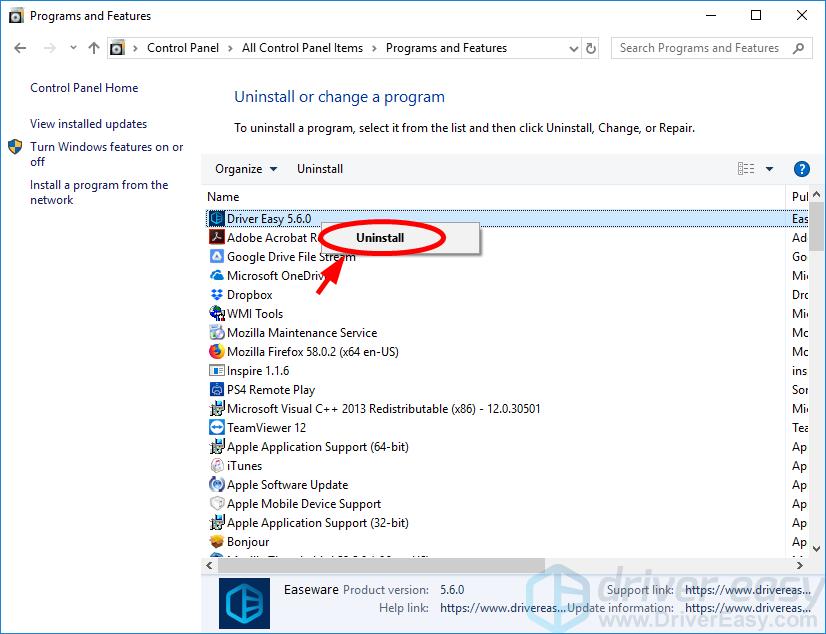826x634 pixels.
Task: Expand the chevron after All Control Panel Items
Action: (374, 48)
